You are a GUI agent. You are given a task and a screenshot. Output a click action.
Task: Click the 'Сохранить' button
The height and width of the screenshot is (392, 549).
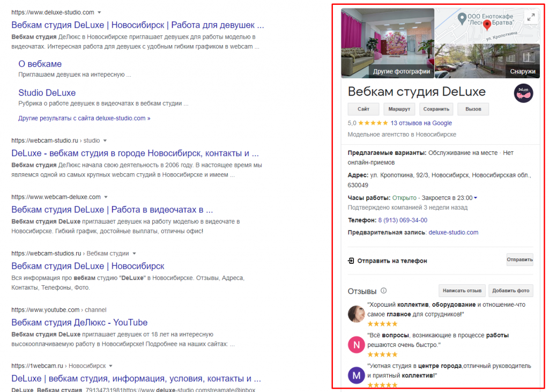pyautogui.click(x=436, y=109)
